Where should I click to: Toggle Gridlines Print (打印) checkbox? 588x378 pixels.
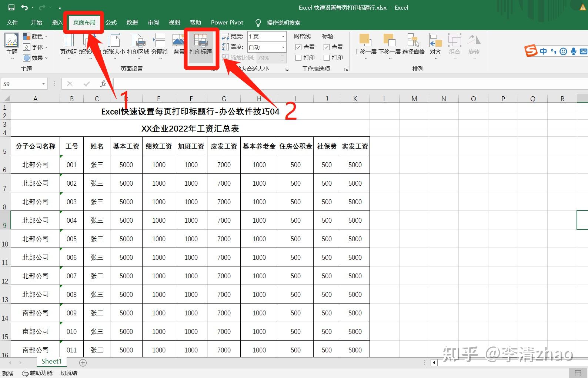coord(298,58)
